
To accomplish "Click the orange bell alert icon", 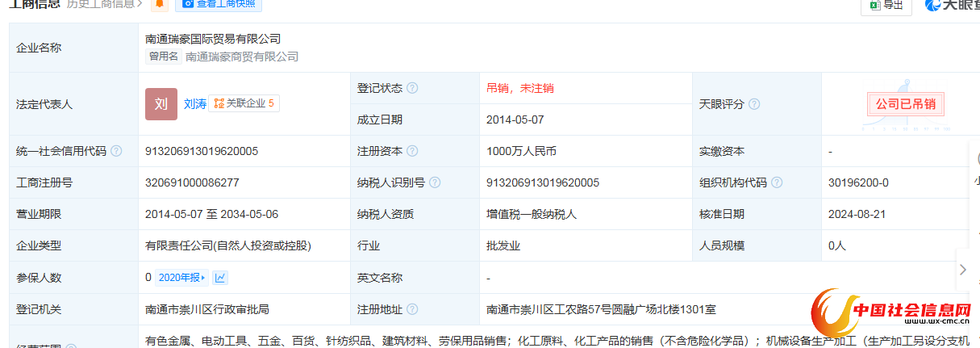I will point(160,4).
